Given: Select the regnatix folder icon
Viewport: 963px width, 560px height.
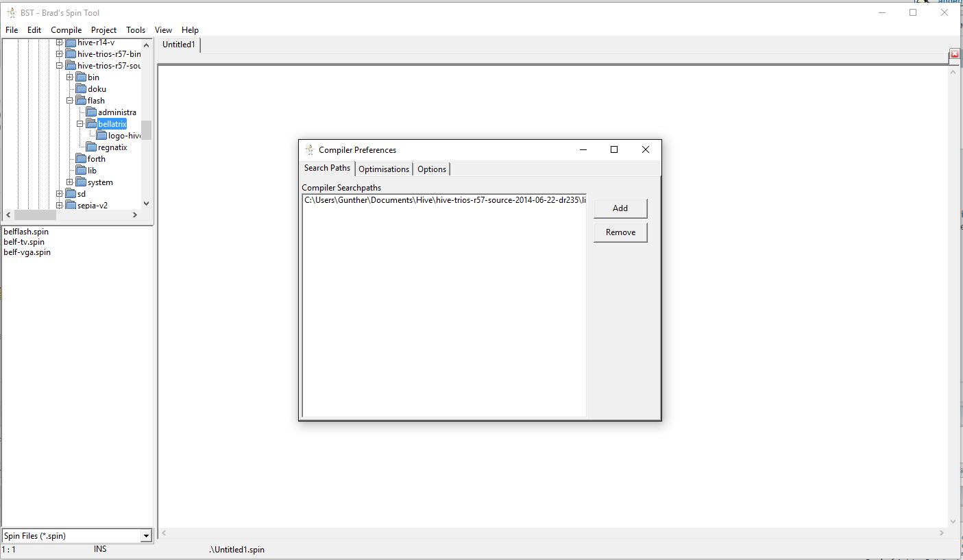Looking at the screenshot, I should (x=91, y=147).
